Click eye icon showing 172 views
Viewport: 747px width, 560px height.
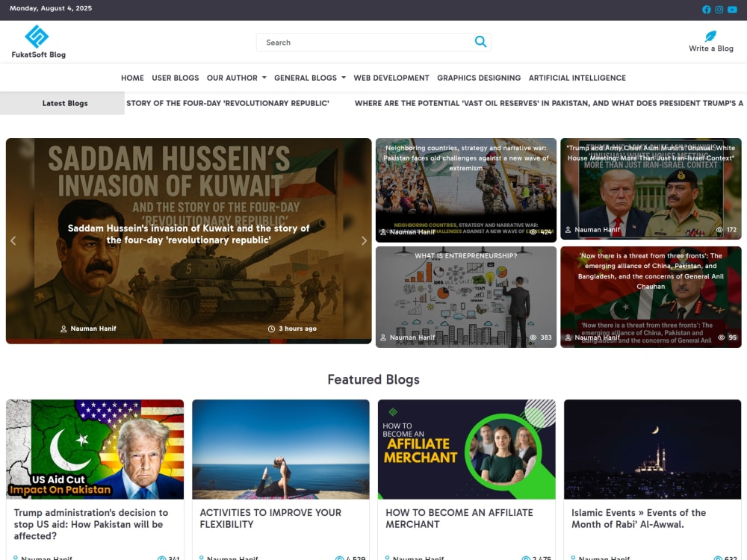pos(719,229)
